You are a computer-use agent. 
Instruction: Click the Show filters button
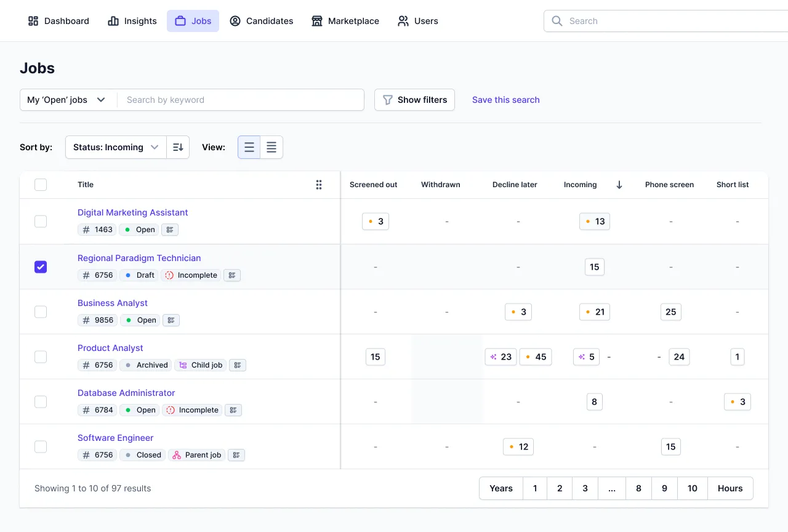click(x=414, y=100)
